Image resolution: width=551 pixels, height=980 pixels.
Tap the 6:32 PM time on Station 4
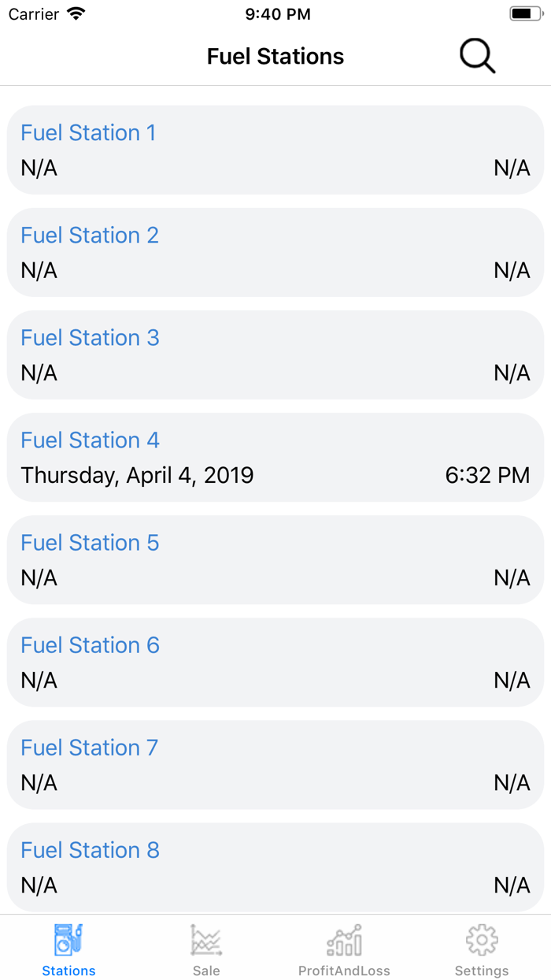[x=487, y=475]
